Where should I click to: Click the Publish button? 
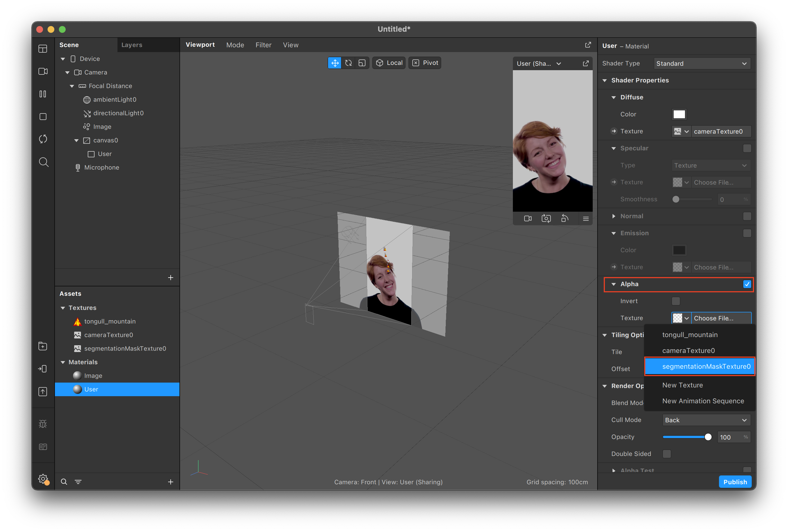735,482
